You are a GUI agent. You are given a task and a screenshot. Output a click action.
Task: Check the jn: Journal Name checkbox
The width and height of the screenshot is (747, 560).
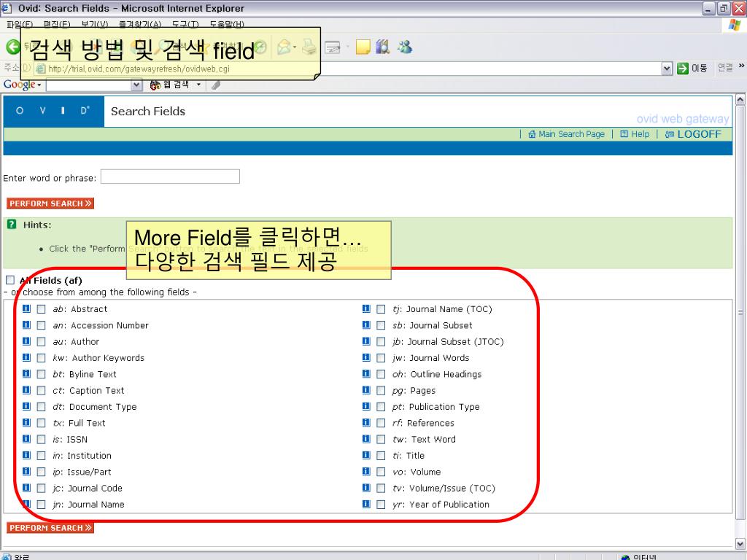point(42,505)
